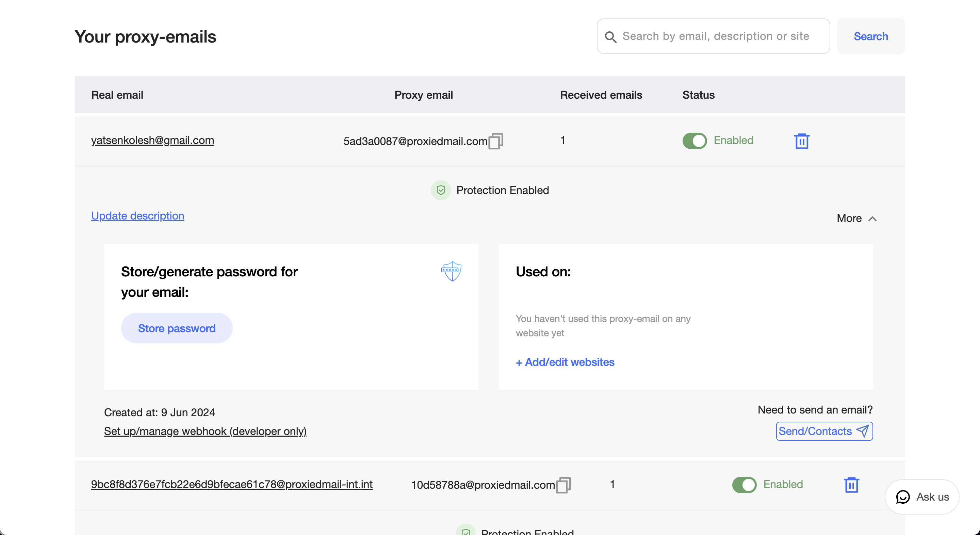Screen dimensions: 980x535
Task: Click the password shield icon
Action: coord(451,271)
